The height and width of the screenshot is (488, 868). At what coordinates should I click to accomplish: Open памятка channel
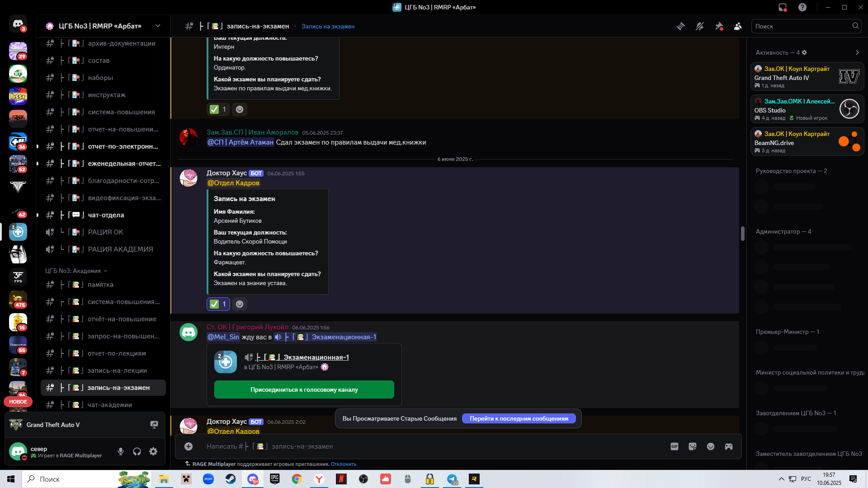(x=103, y=285)
